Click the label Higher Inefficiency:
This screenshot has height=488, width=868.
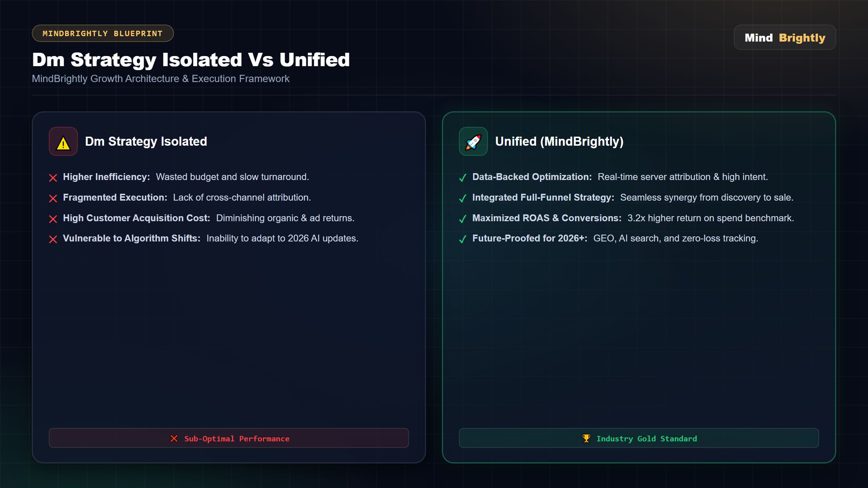pyautogui.click(x=106, y=177)
